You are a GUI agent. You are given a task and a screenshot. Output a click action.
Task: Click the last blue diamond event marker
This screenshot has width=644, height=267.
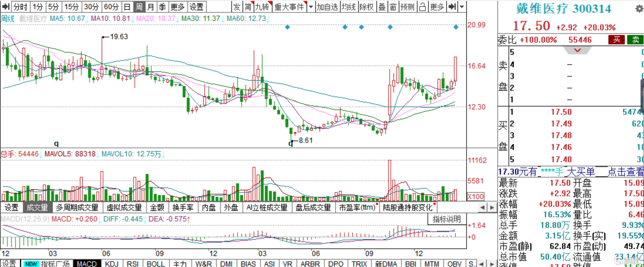[456, 27]
